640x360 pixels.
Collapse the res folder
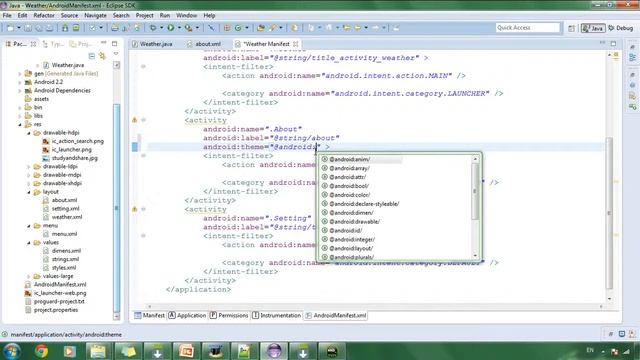[20, 124]
